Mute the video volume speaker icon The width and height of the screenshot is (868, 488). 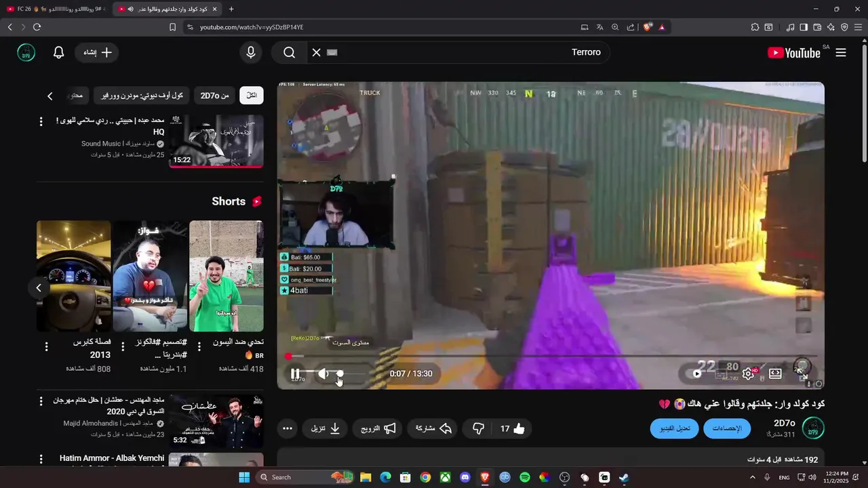(323, 373)
